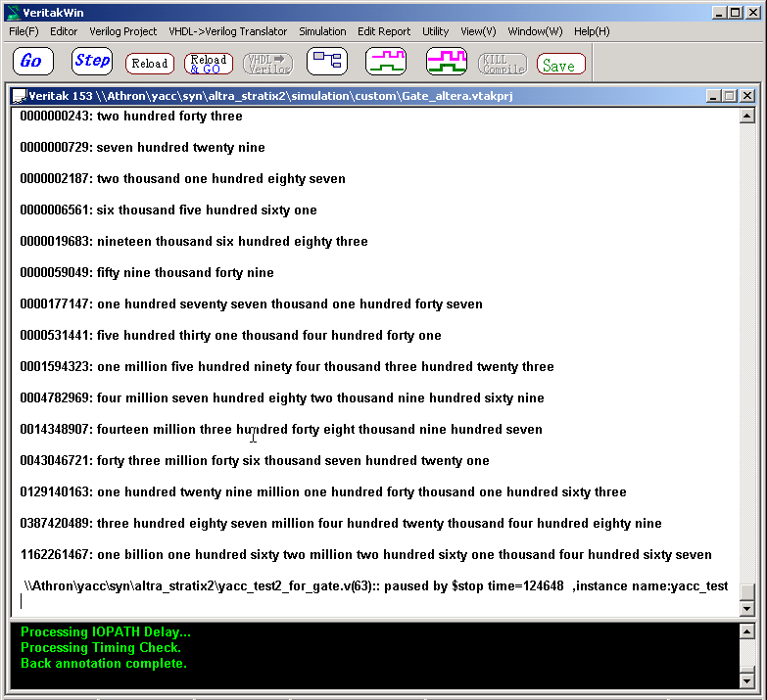Screen dimensions: 767x700
Task: Open the Utility menu
Action: (x=435, y=31)
